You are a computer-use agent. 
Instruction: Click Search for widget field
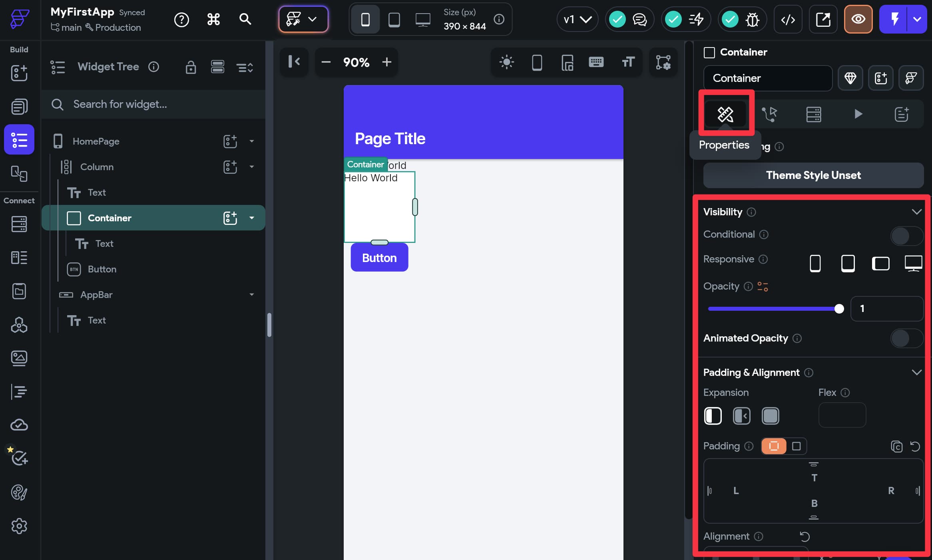(x=153, y=104)
